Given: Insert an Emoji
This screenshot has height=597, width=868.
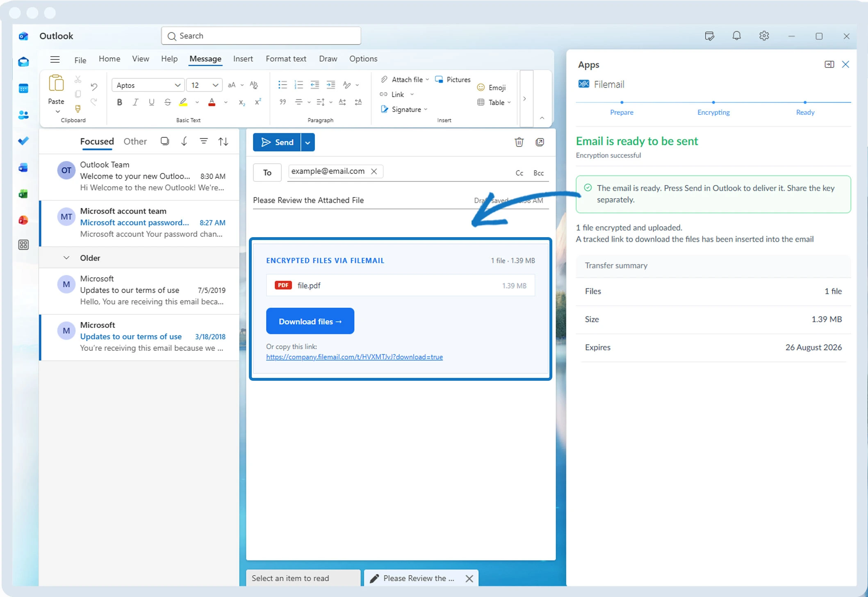Looking at the screenshot, I should [491, 87].
